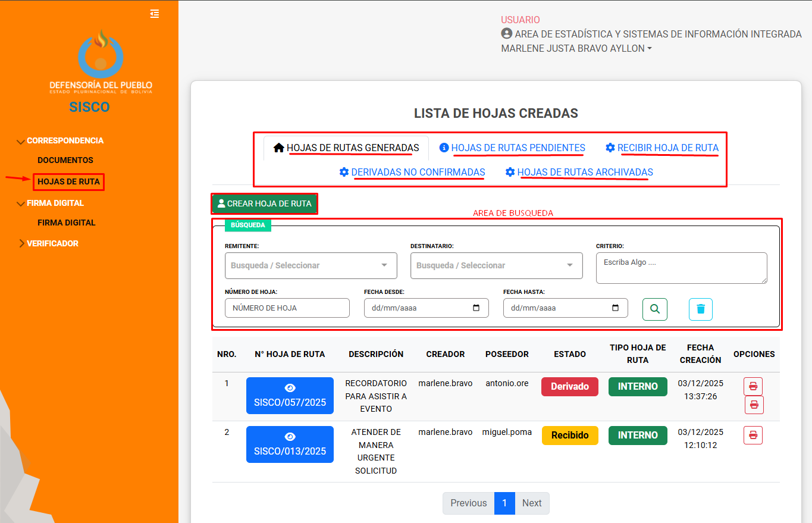812x523 pixels.
Task: Expand the Verificador sidebar section
Action: coord(52,243)
